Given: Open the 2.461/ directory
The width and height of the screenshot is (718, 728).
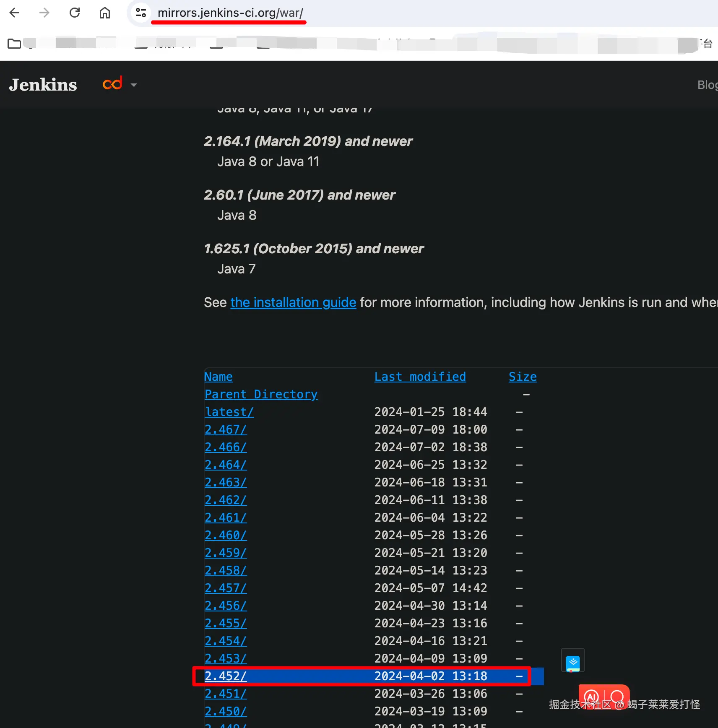Looking at the screenshot, I should pos(226,517).
